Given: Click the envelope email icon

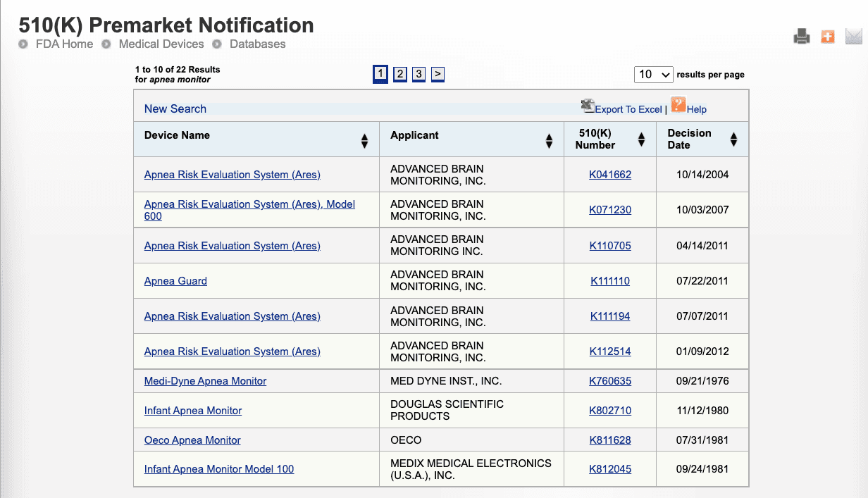Looking at the screenshot, I should tap(854, 36).
